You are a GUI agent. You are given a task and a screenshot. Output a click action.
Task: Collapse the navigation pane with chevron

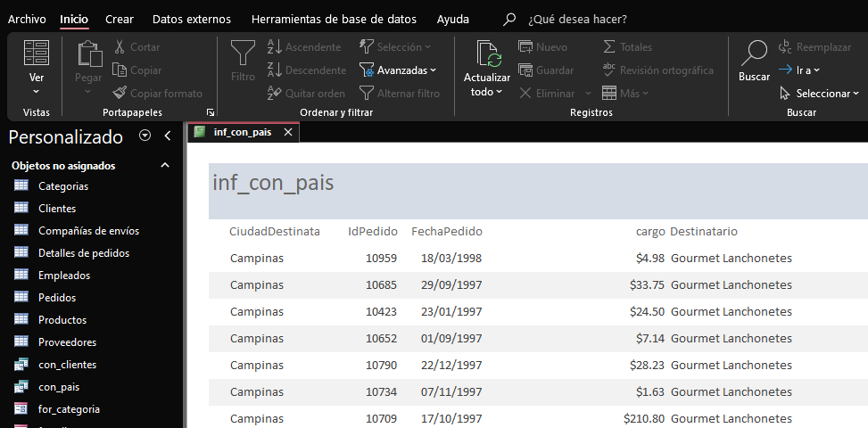point(168,136)
